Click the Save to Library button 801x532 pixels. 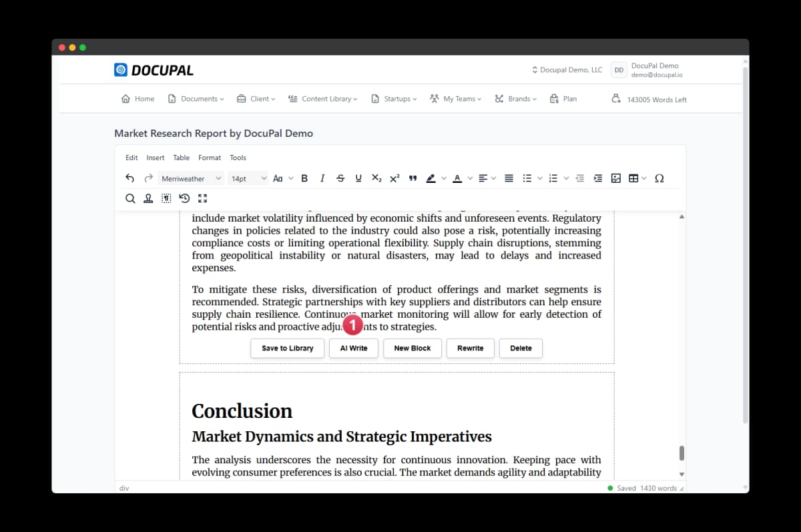pos(287,348)
